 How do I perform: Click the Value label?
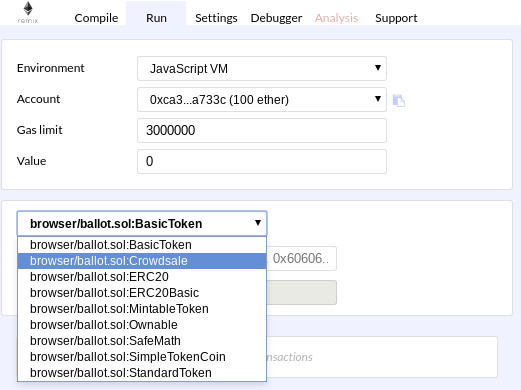coord(32,161)
